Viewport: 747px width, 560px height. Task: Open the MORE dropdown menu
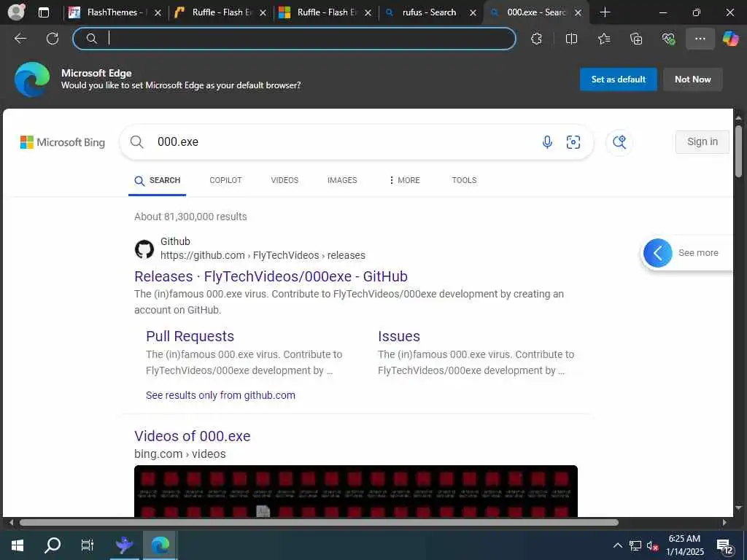click(x=404, y=181)
